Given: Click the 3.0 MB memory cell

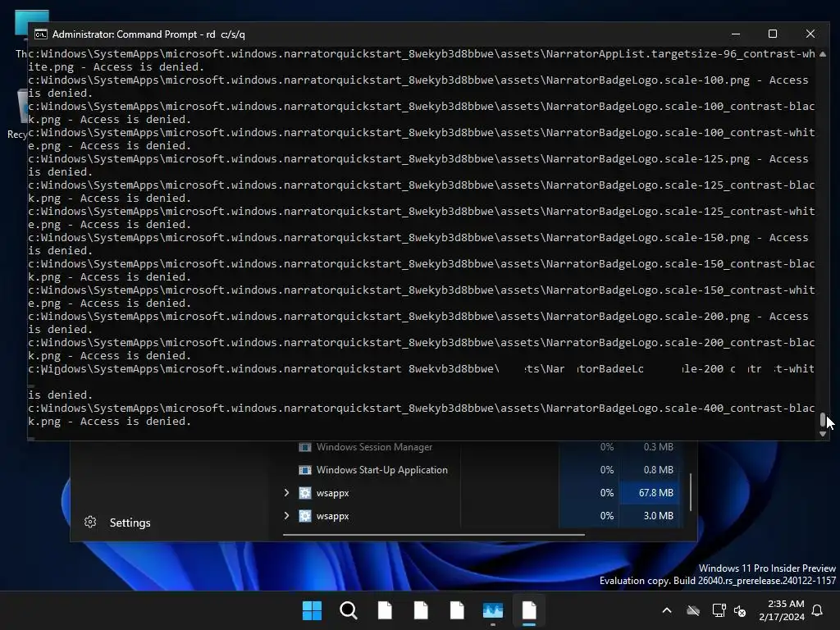Looking at the screenshot, I should (x=651, y=515).
